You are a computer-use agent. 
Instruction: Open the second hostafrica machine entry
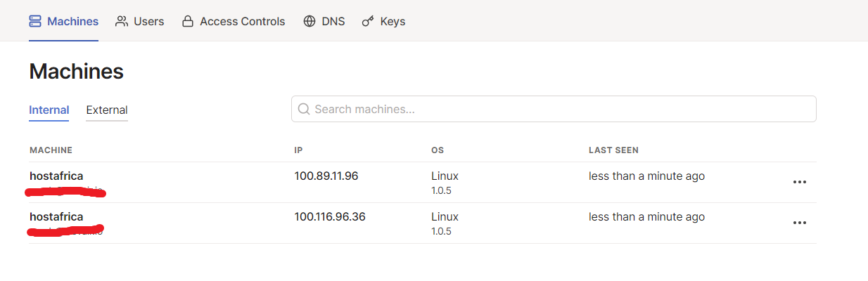56,217
